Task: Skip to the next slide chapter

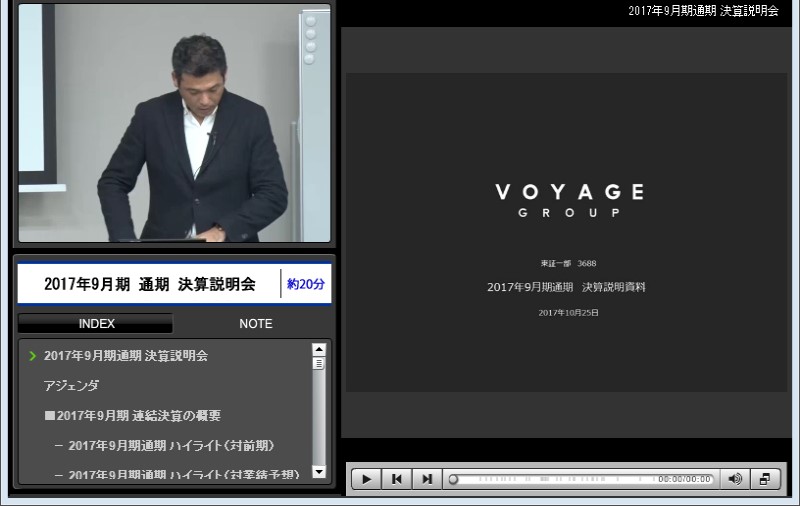Action: tap(427, 479)
